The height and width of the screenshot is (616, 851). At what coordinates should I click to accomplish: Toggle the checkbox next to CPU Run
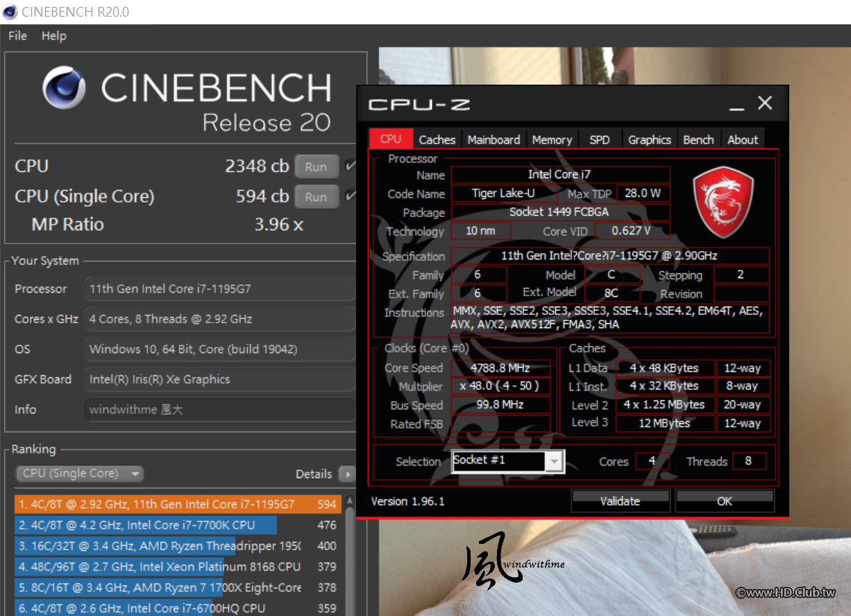[351, 166]
